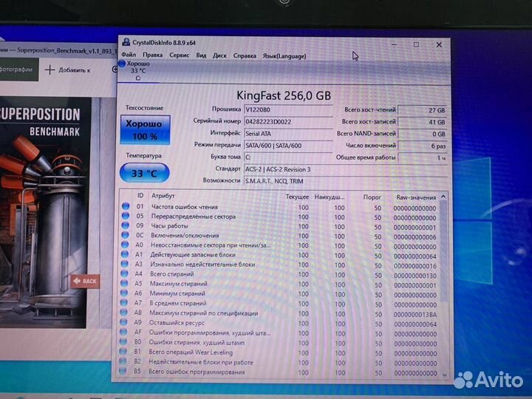
Task: Click the 1 ч total working time value
Action: [x=423, y=158]
